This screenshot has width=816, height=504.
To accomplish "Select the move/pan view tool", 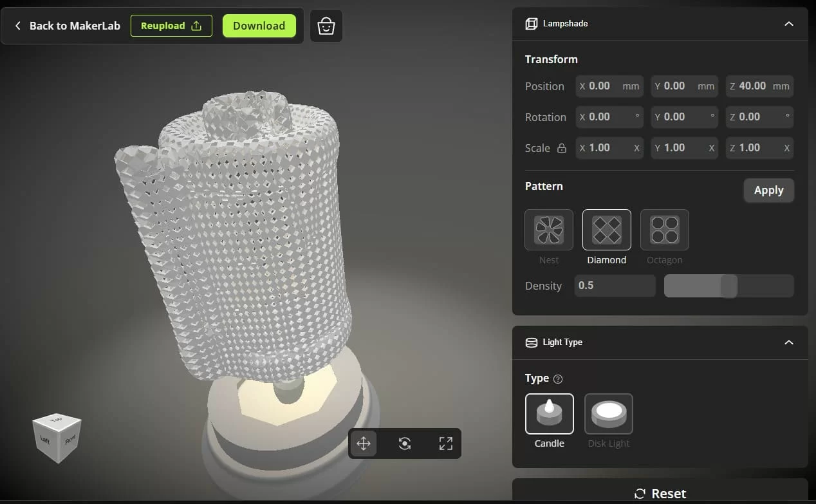I will point(364,443).
